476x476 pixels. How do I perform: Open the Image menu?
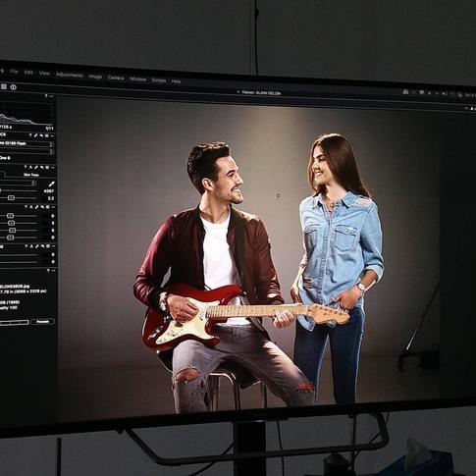click(95, 77)
